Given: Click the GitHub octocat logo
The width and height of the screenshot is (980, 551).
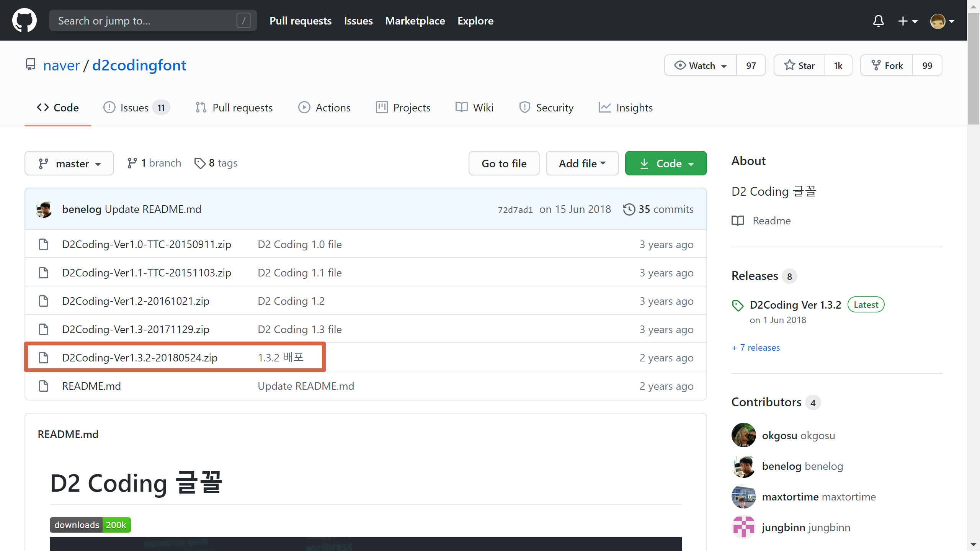Looking at the screenshot, I should (24, 20).
